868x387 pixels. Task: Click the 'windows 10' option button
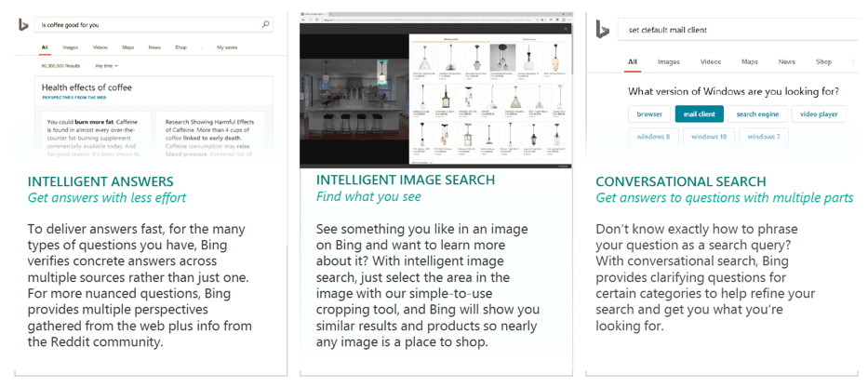708,137
